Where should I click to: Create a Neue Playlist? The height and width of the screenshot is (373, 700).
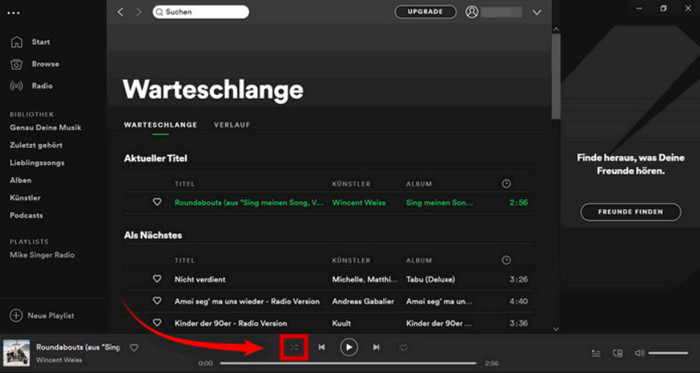pos(42,315)
